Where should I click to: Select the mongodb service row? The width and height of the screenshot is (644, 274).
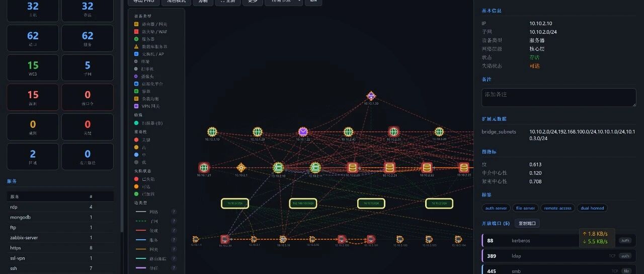(60, 217)
